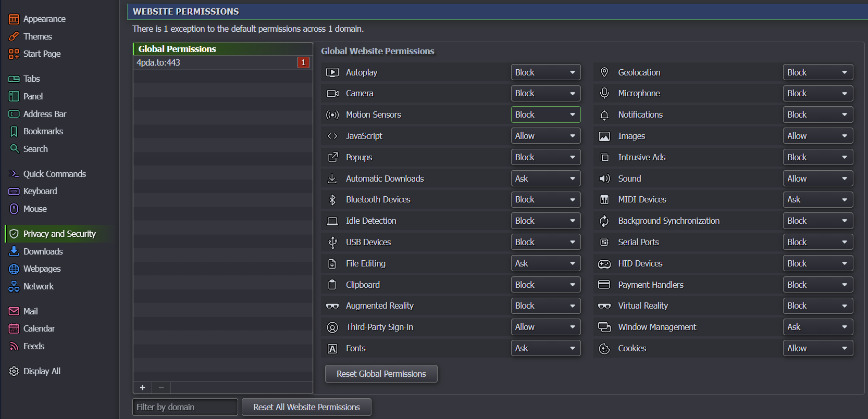This screenshot has height=419, width=868.
Task: Click Reset Global Permissions button
Action: point(381,374)
